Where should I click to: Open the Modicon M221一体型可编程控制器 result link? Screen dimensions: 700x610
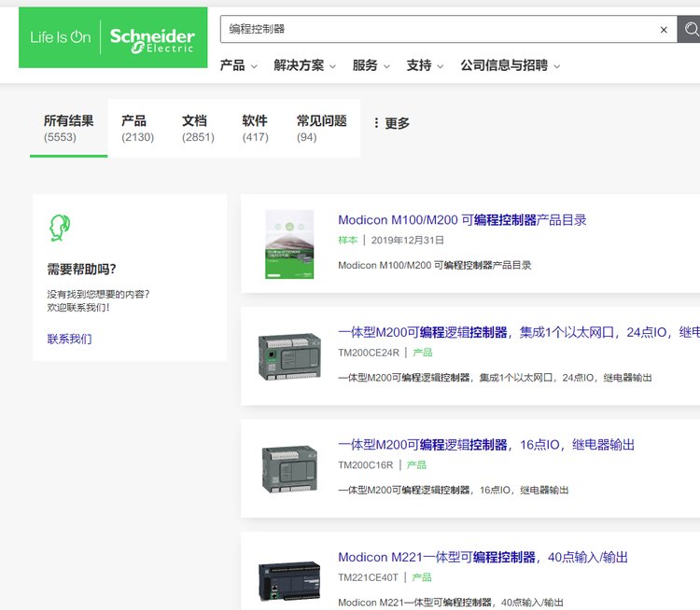[483, 557]
